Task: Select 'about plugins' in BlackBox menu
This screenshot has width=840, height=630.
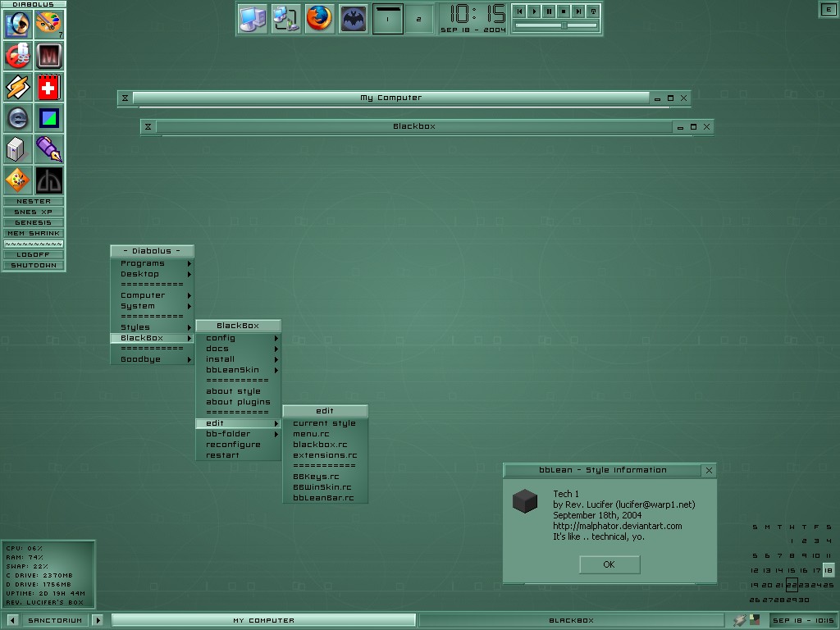Action: (239, 402)
